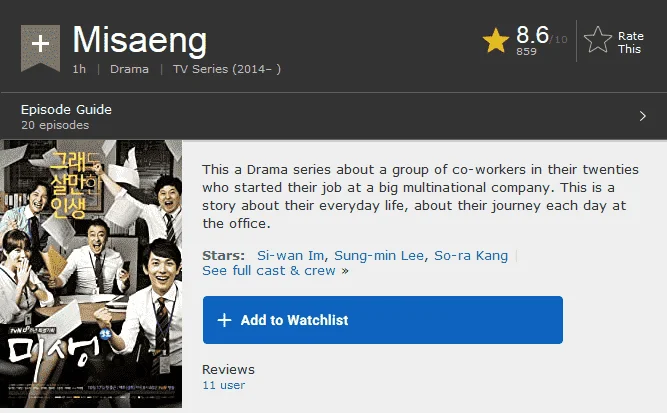This screenshot has width=667, height=413.
Task: Click the empty Rate This star
Action: [x=598, y=40]
